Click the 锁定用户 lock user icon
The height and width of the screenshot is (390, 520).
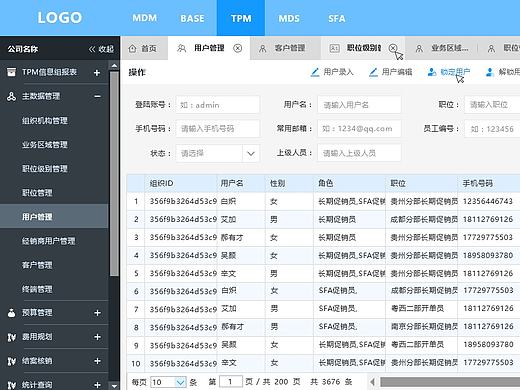pyautogui.click(x=432, y=72)
